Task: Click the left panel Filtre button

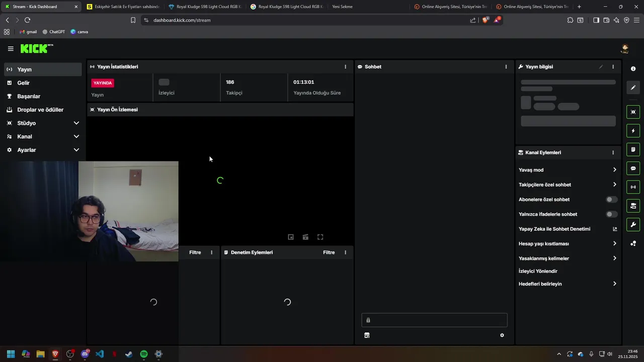Action: pyautogui.click(x=195, y=252)
